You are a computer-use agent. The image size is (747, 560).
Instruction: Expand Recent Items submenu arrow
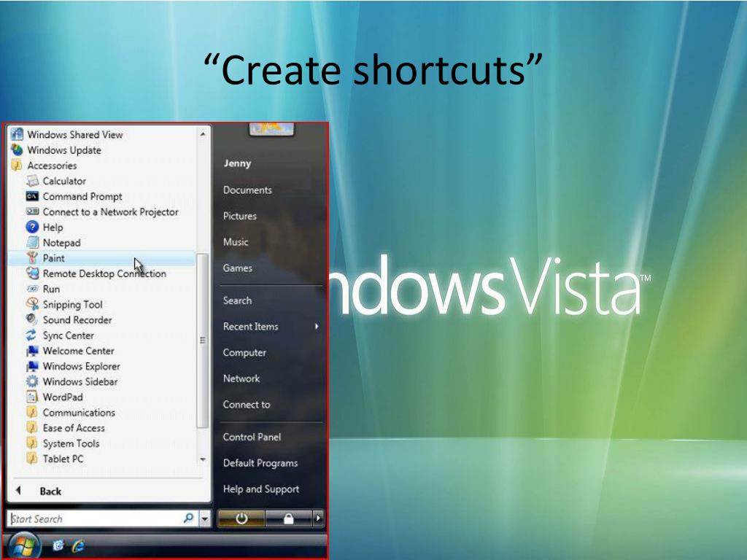point(317,326)
